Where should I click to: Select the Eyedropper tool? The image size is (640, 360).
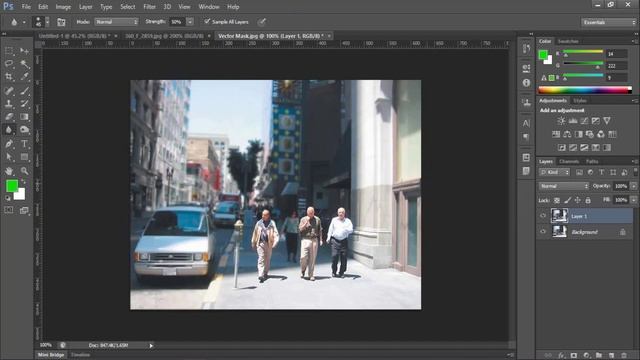(24, 77)
